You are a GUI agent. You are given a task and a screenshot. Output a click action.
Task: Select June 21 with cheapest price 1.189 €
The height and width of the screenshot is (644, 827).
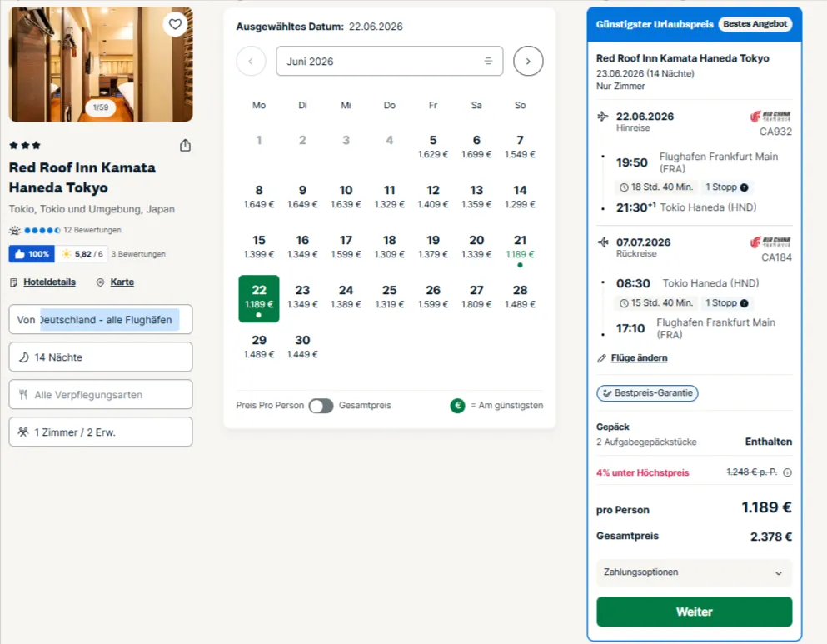coord(520,250)
